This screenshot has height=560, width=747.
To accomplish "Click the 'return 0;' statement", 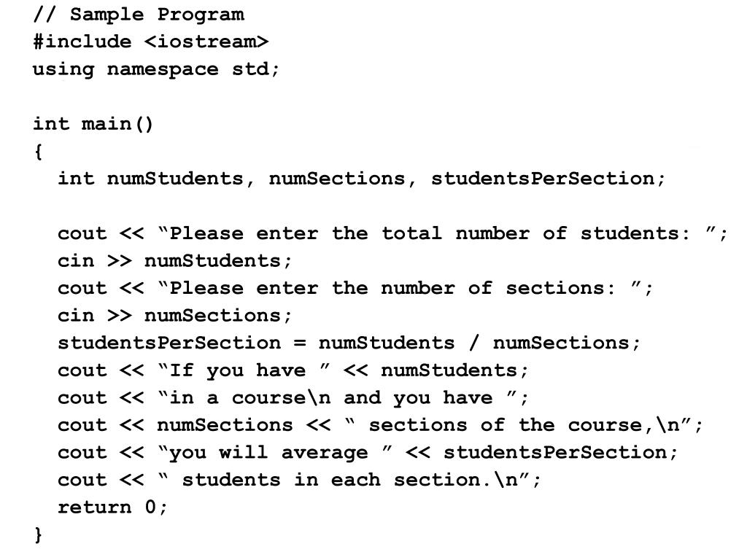I will [x=112, y=507].
